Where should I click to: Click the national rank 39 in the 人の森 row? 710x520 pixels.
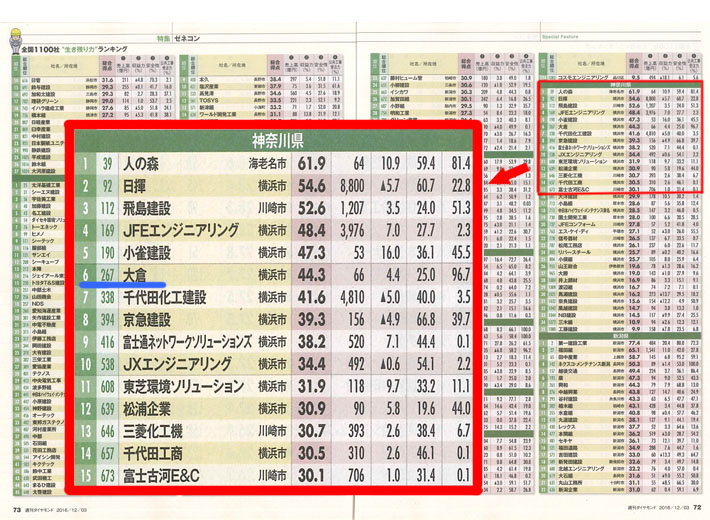point(107,164)
